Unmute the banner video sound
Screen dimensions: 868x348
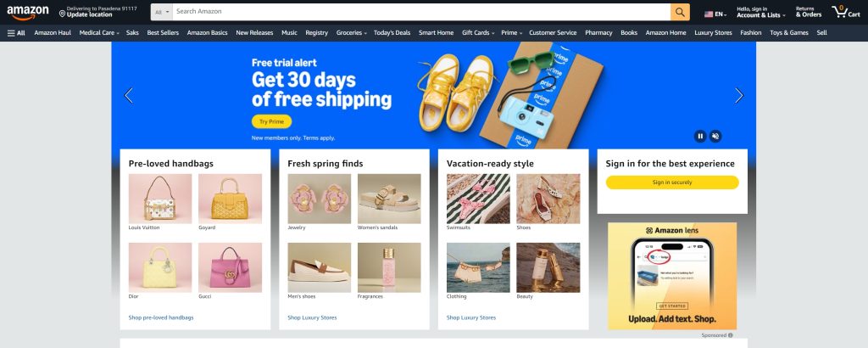coord(715,137)
